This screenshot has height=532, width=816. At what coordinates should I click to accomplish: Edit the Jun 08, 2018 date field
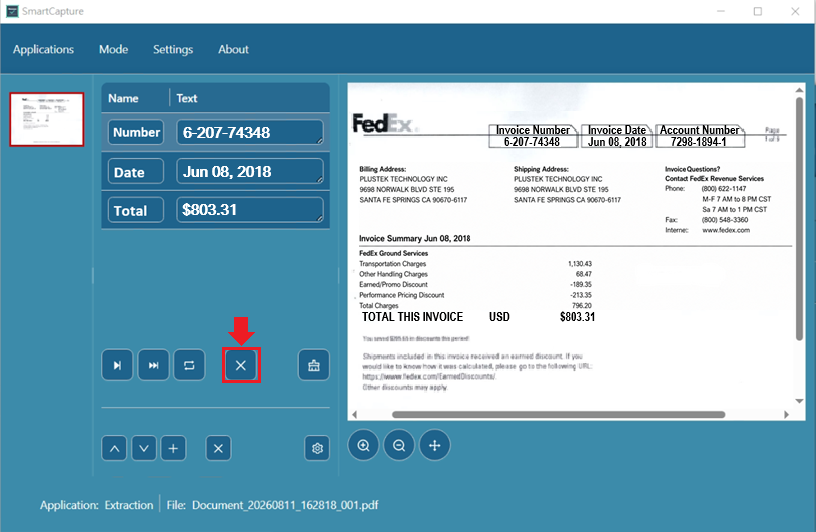coord(250,172)
